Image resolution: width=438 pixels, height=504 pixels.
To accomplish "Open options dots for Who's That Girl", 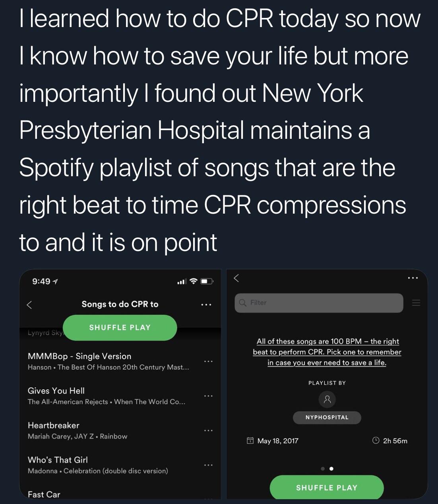I will click(208, 465).
